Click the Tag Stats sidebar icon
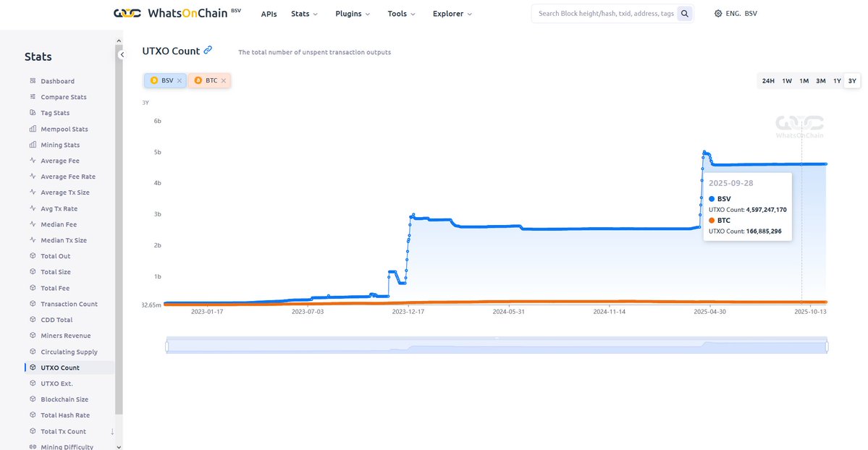 click(33, 112)
